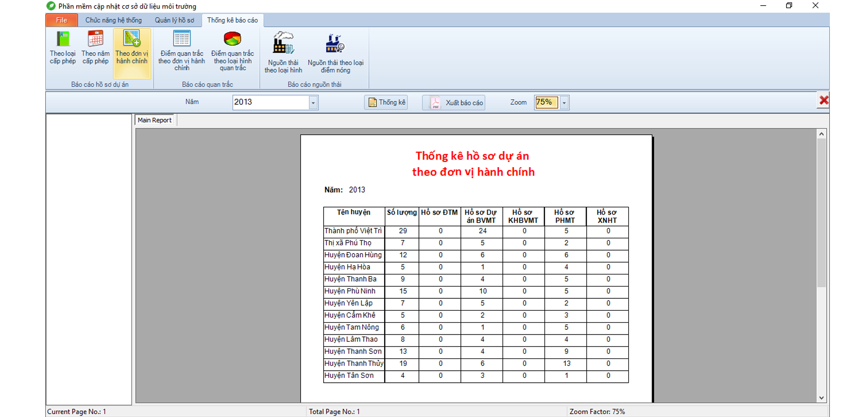Click the report scrollbar up arrow
Image resolution: width=868 pixels, height=417 pixels.
click(821, 134)
